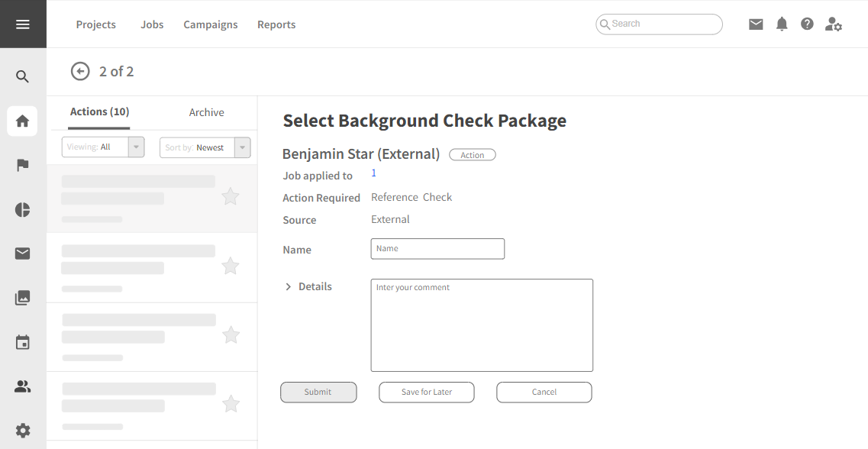Open the Campaigns menu
Viewport: 868px width, 449px height.
pyautogui.click(x=211, y=24)
